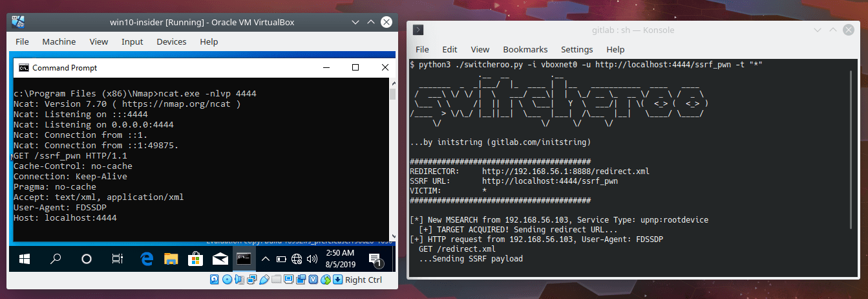Click '...by initstring' credit line
The image size is (868, 299).
500,142
